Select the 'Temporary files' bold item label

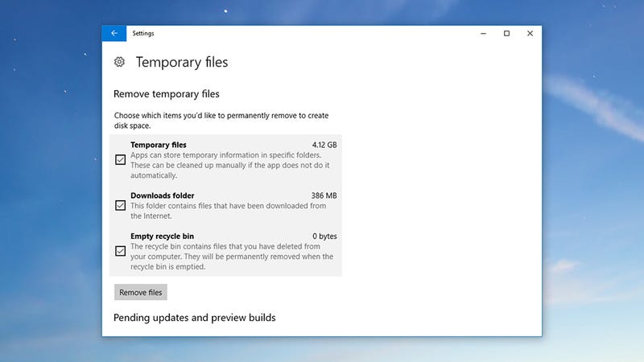coord(158,145)
